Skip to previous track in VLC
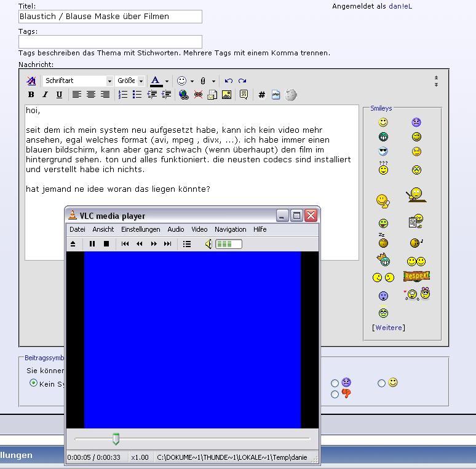 pyautogui.click(x=125, y=244)
